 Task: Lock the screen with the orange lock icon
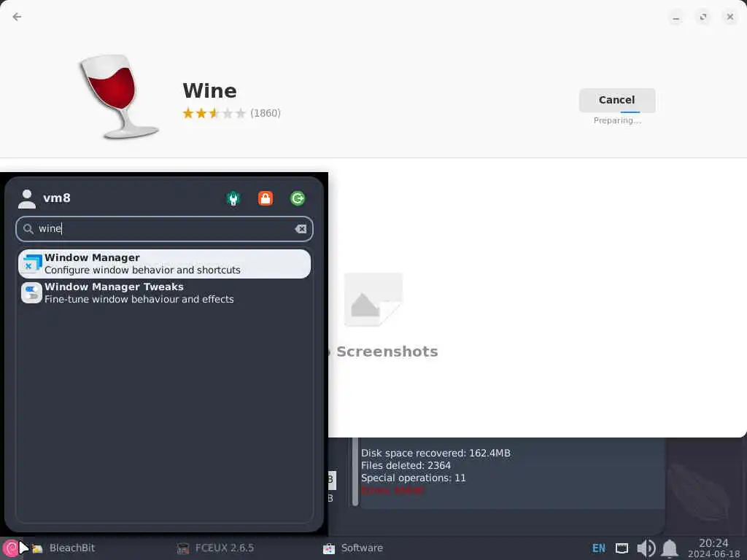(266, 198)
